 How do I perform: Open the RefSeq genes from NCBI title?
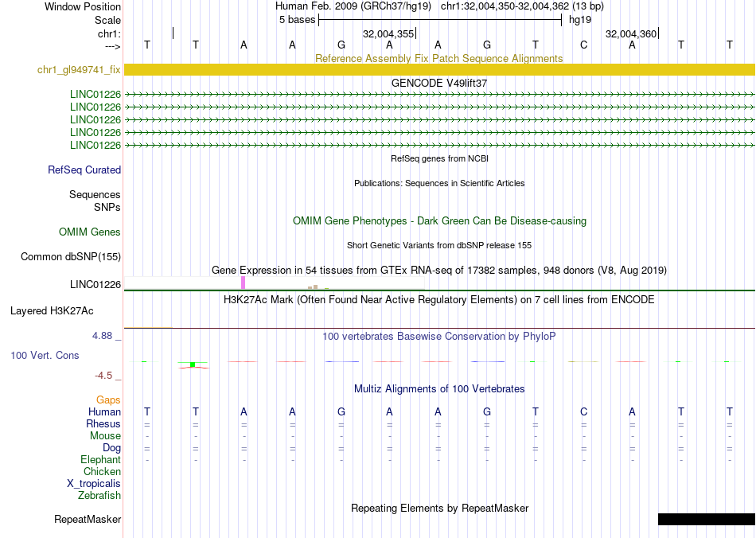(x=439, y=158)
